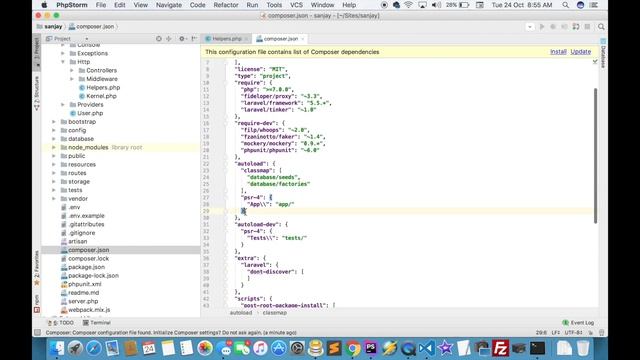Expand the Providers folder

(63, 105)
